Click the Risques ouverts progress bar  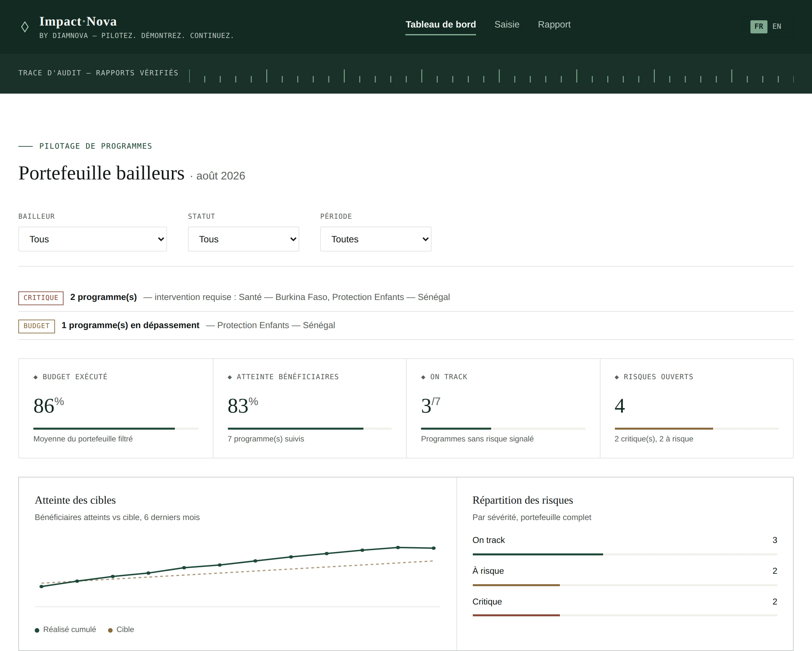696,429
